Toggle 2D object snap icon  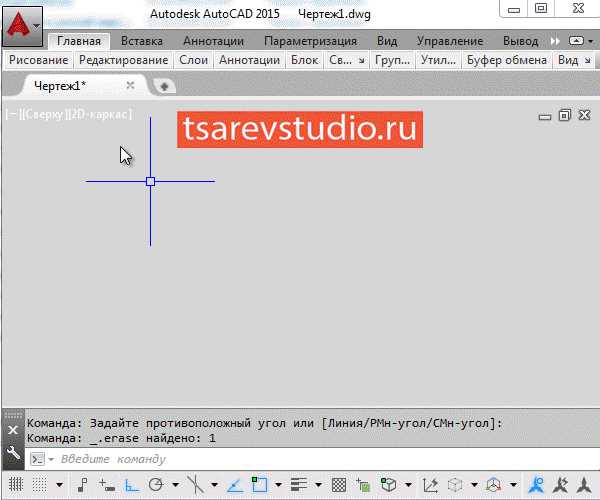pyautogui.click(x=259, y=485)
